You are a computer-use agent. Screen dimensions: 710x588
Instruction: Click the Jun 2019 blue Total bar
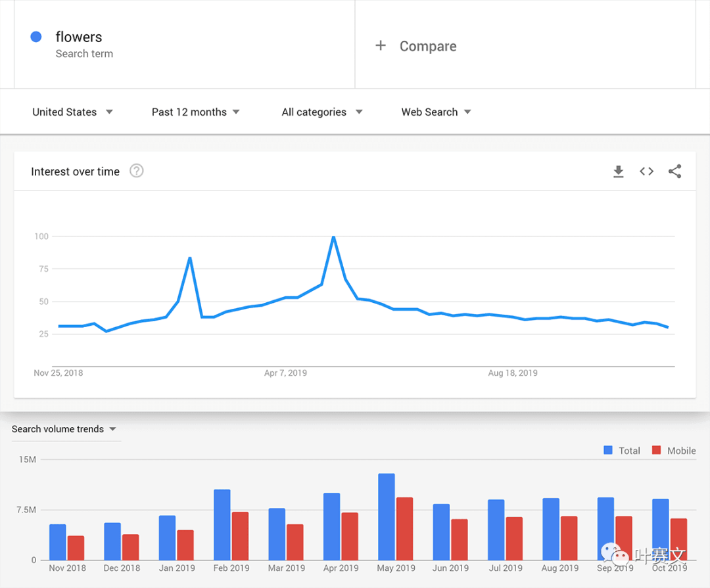pyautogui.click(x=441, y=532)
